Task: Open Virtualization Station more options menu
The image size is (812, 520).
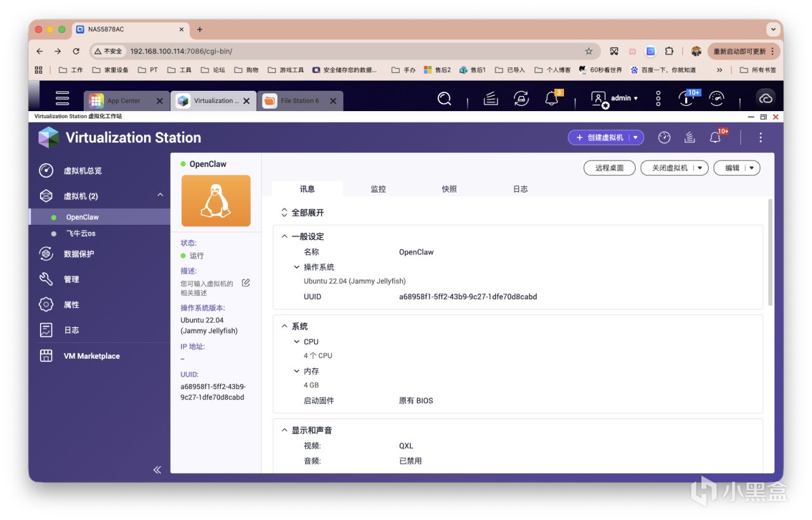Action: coord(761,137)
